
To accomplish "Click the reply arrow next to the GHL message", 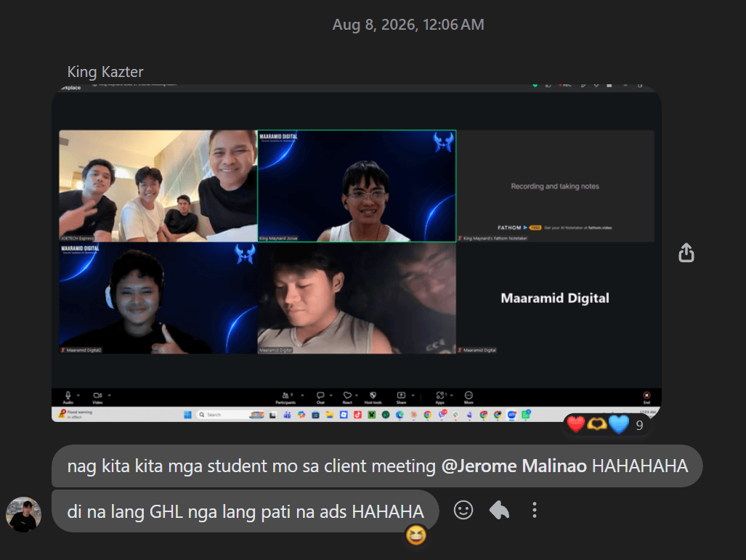I will pyautogui.click(x=499, y=510).
